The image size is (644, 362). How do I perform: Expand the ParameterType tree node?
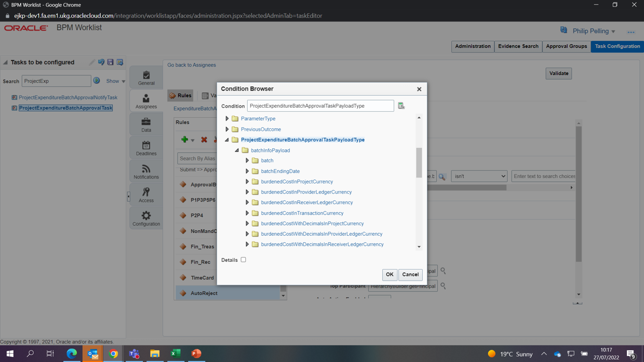click(x=227, y=118)
